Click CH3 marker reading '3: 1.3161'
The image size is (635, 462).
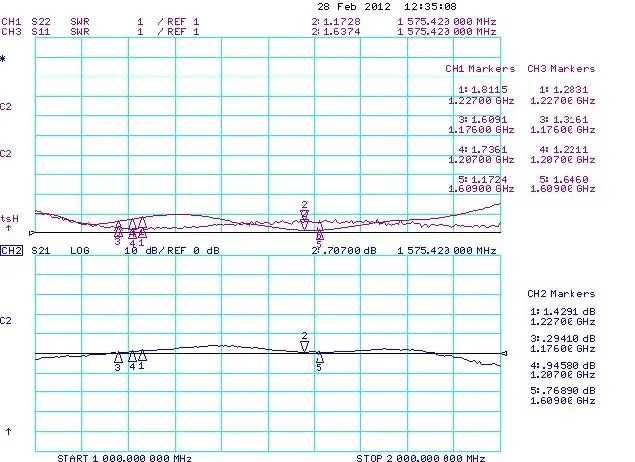(564, 120)
